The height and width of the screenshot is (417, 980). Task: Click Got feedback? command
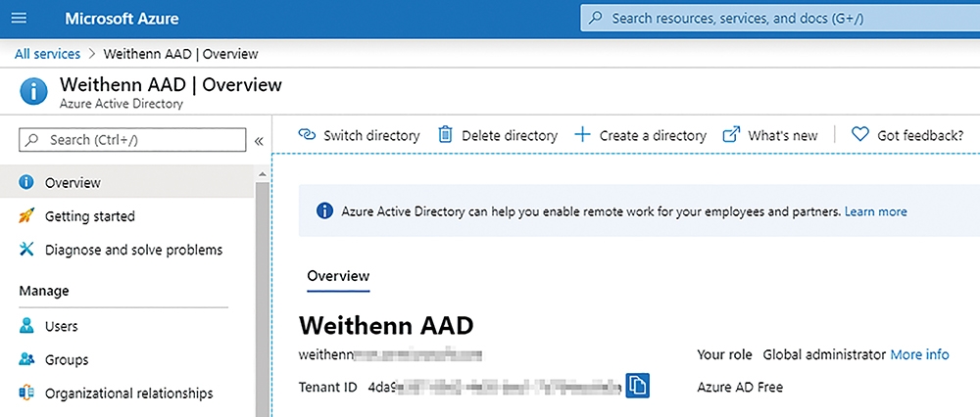(907, 135)
